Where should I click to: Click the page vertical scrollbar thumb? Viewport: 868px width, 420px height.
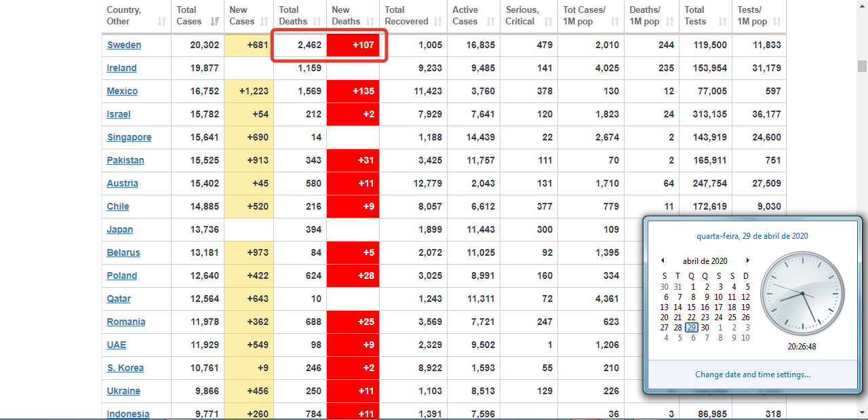(862, 66)
